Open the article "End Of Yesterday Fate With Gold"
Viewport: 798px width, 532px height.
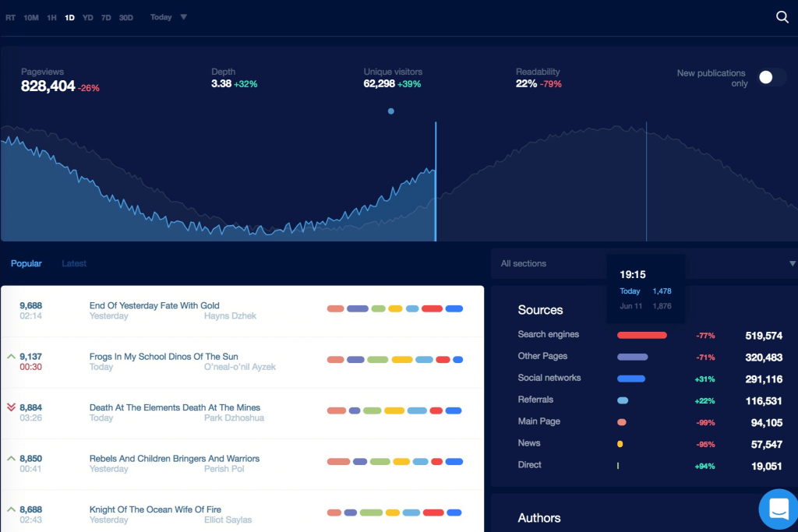click(x=154, y=305)
